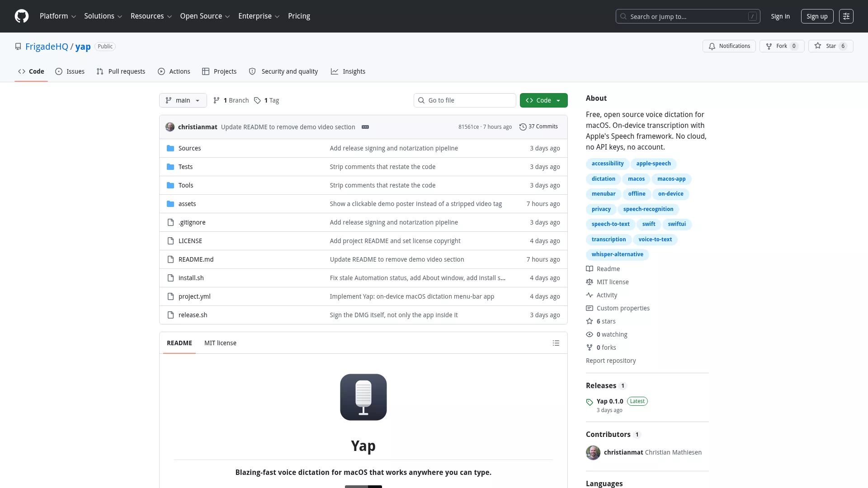Open the main branch selector dropdown

click(183, 100)
